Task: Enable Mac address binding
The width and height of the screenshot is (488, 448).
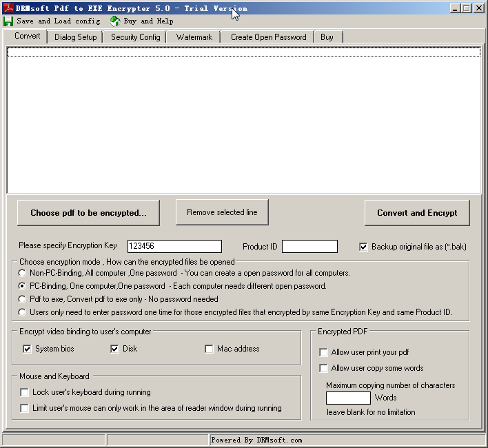Action: [209, 349]
